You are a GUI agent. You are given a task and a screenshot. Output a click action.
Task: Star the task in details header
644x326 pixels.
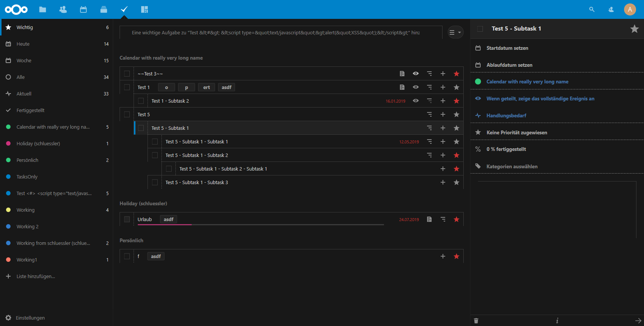pyautogui.click(x=635, y=29)
